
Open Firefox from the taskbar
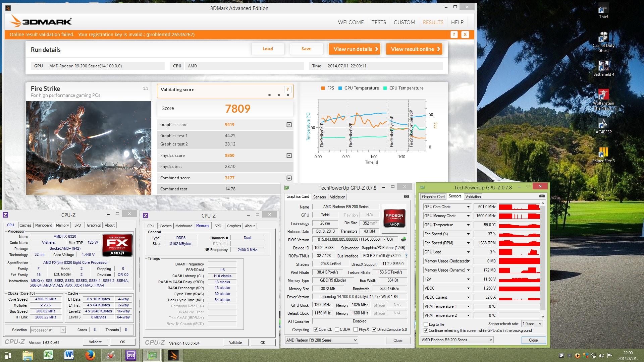tap(90, 355)
